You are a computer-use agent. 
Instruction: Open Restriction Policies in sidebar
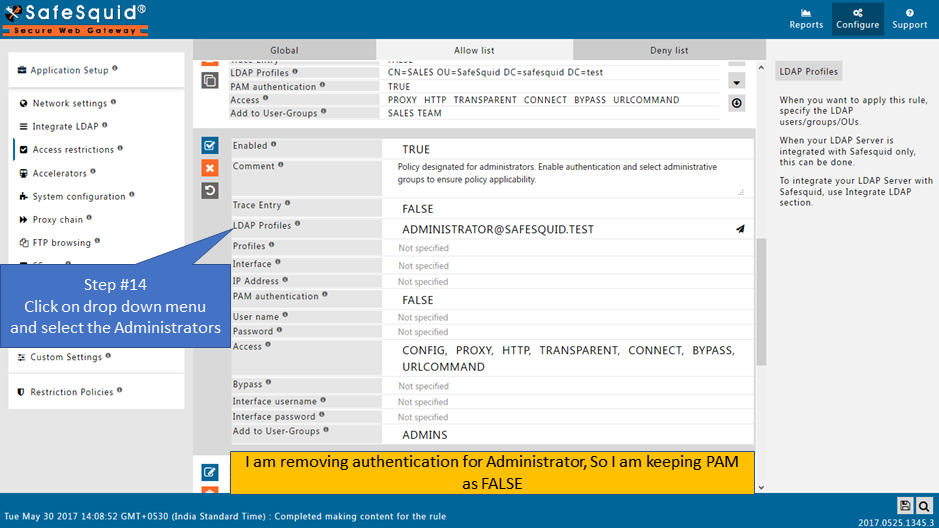[x=71, y=392]
